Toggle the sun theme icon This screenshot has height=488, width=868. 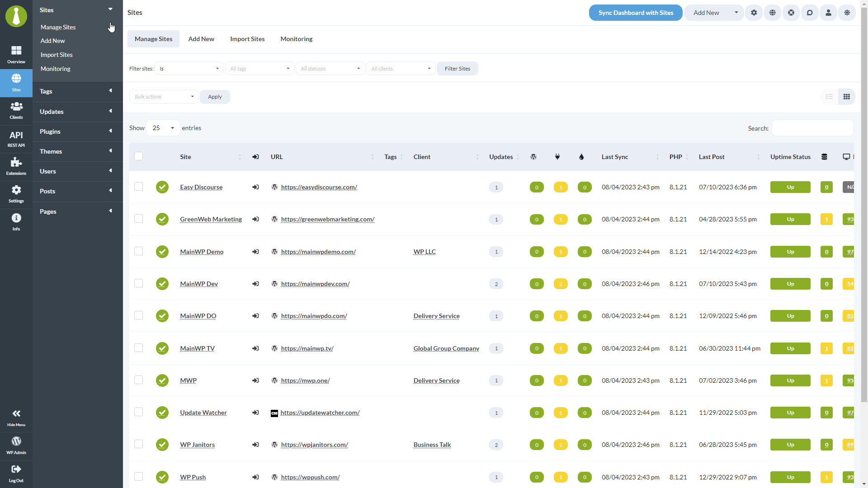click(x=847, y=13)
